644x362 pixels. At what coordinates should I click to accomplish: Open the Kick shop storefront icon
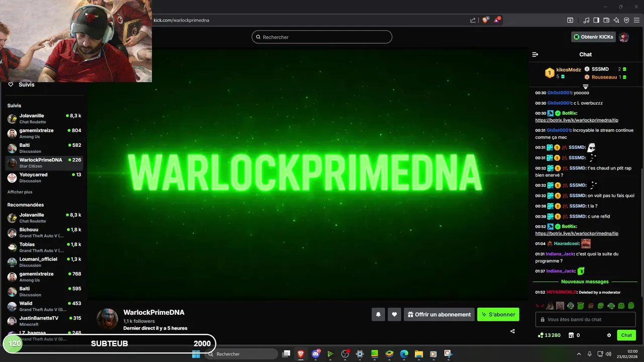coord(571,335)
